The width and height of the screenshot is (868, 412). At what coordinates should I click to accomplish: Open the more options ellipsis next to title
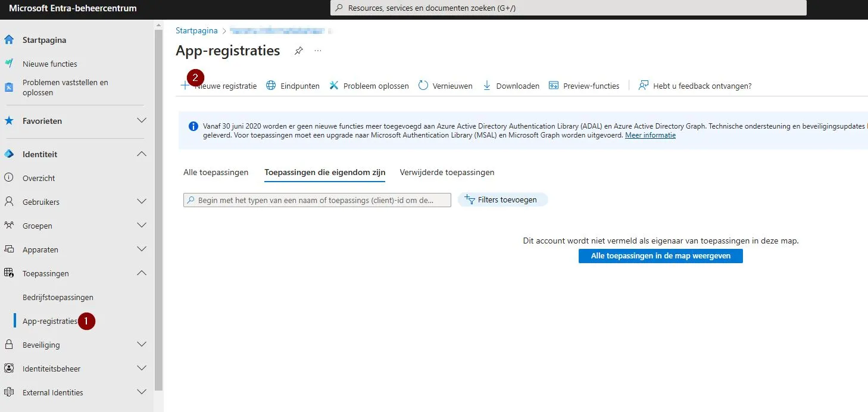pos(318,51)
